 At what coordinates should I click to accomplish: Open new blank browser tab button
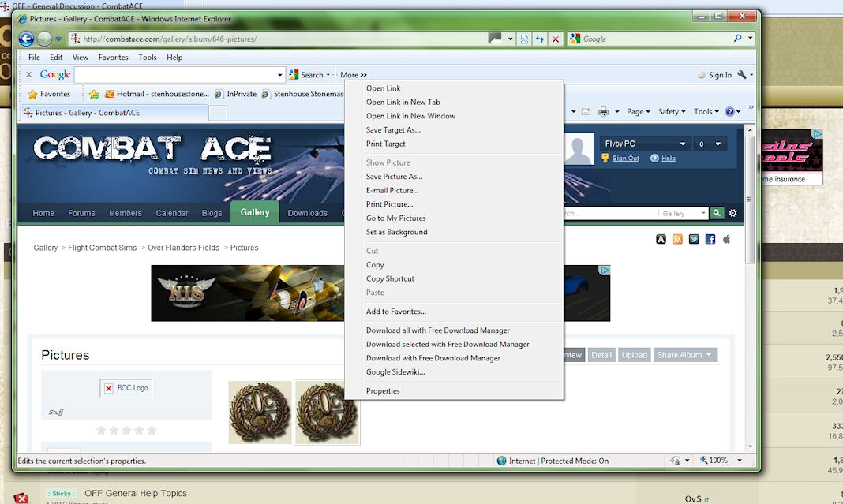[x=217, y=113]
